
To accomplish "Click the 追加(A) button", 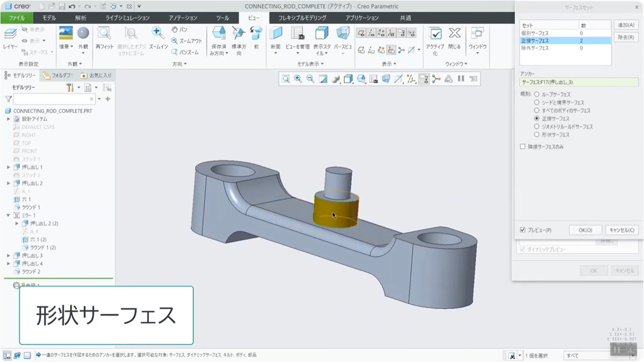I will [x=626, y=25].
